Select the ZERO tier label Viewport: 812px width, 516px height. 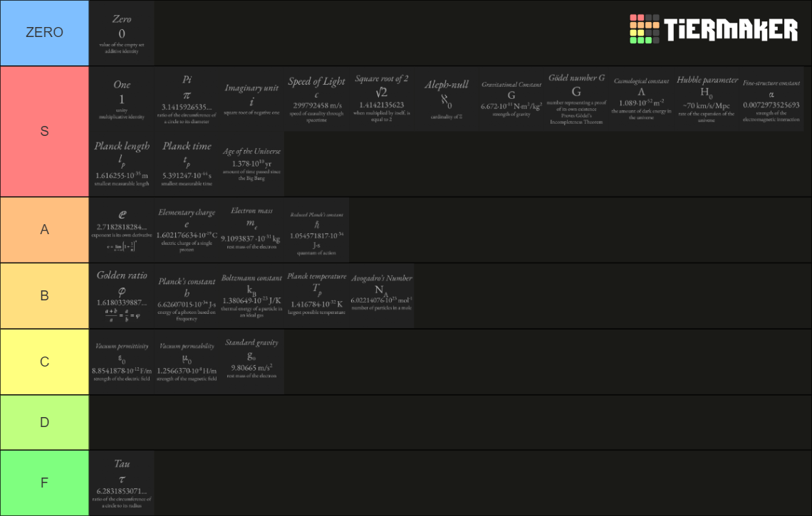click(x=45, y=33)
